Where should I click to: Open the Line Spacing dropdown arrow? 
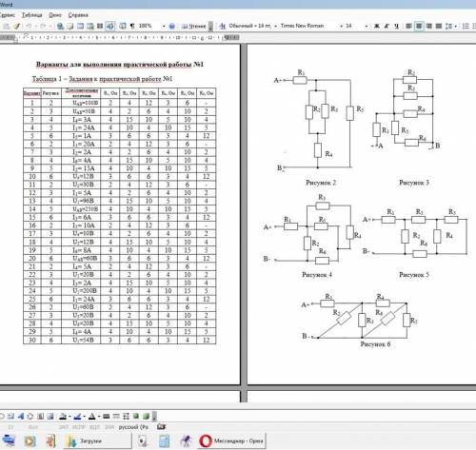[456, 26]
